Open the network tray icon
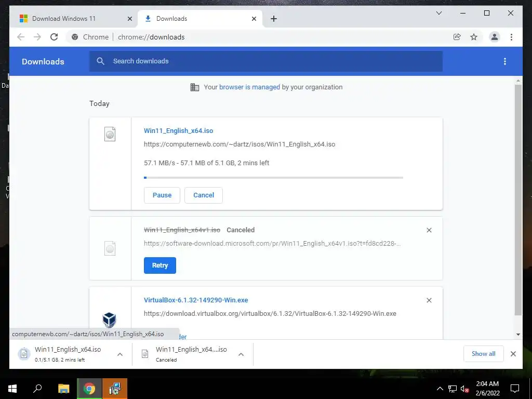Viewport: 532px width, 399px height. coord(453,389)
